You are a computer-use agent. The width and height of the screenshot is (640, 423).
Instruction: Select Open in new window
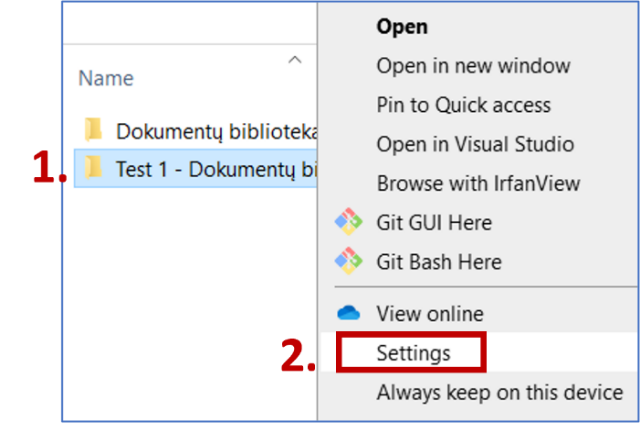(473, 66)
